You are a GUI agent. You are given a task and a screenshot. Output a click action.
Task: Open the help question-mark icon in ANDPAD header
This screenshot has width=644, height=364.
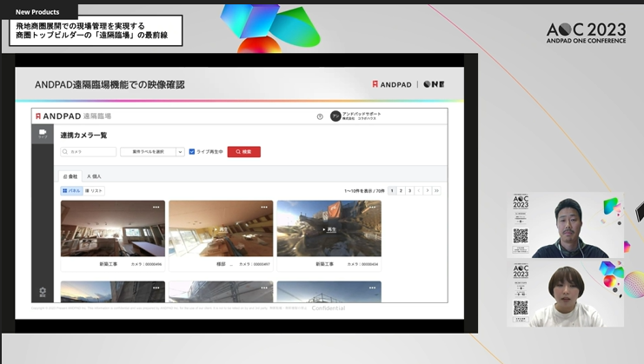click(320, 116)
